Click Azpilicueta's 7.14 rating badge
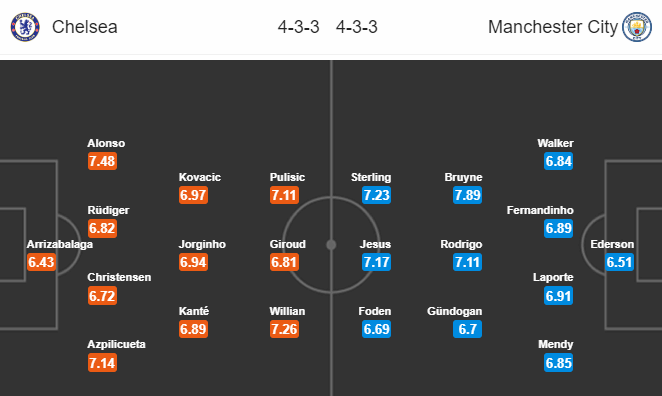This screenshot has width=662, height=396. [102, 363]
